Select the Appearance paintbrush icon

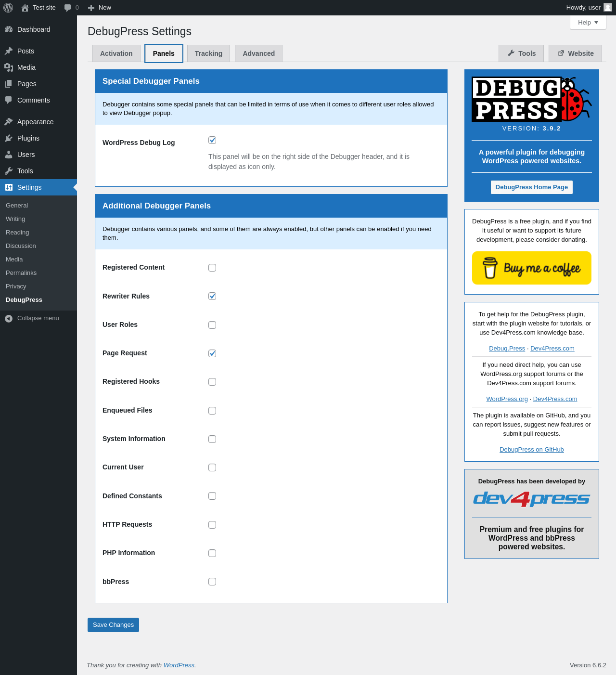(x=9, y=122)
